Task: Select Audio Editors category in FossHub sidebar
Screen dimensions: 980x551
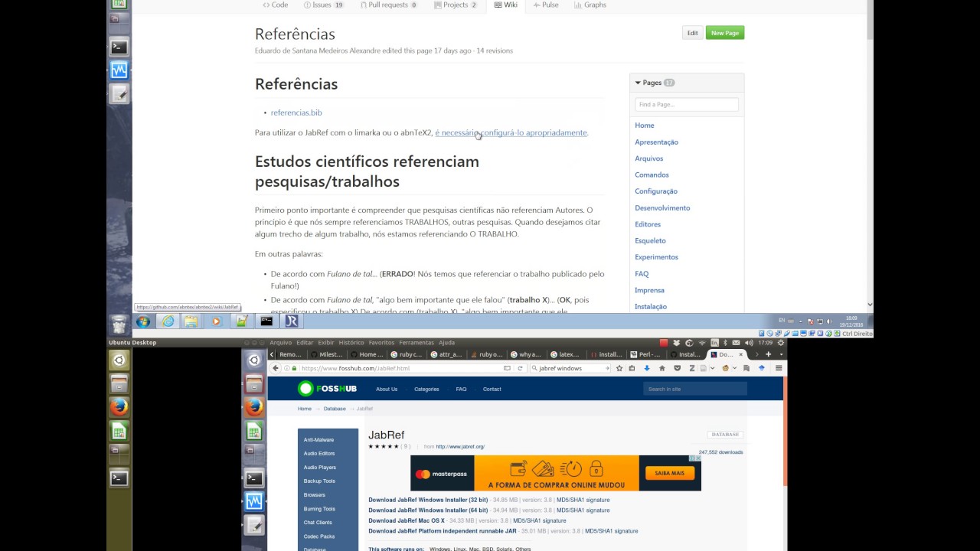Action: 319,454
